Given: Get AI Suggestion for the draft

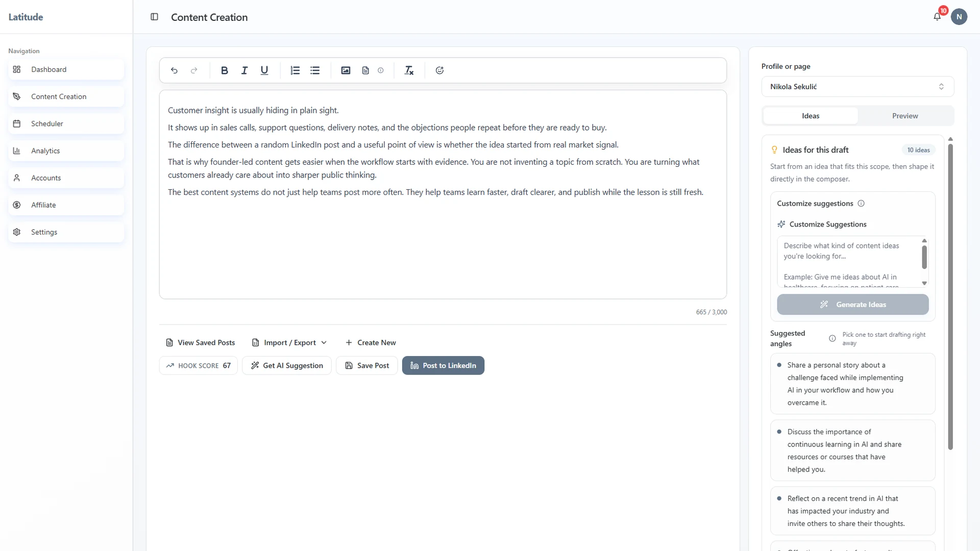Looking at the screenshot, I should [x=287, y=365].
